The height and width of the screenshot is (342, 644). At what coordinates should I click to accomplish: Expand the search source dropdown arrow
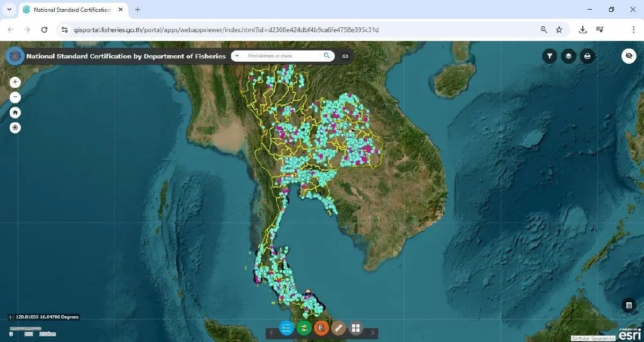coord(237,56)
